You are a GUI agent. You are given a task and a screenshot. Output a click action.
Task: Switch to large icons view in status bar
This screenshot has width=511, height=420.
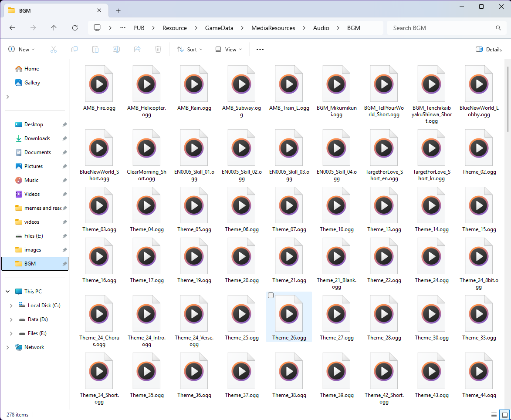pyautogui.click(x=505, y=415)
